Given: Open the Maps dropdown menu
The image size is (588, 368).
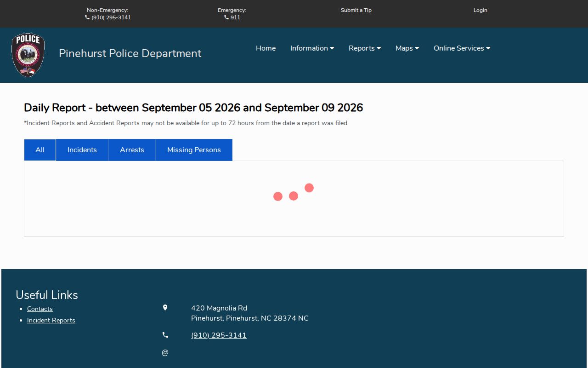Looking at the screenshot, I should coord(407,48).
